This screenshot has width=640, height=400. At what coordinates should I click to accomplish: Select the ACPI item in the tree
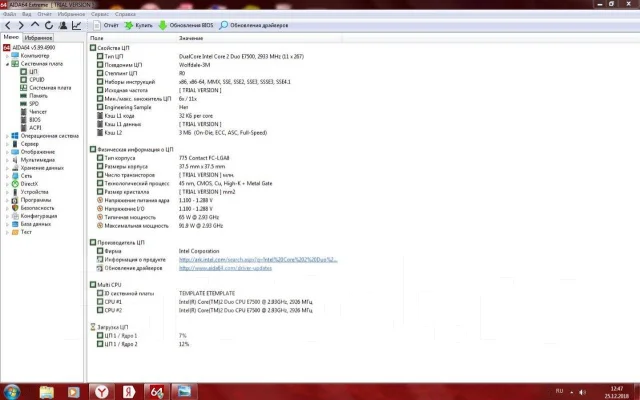tap(35, 128)
